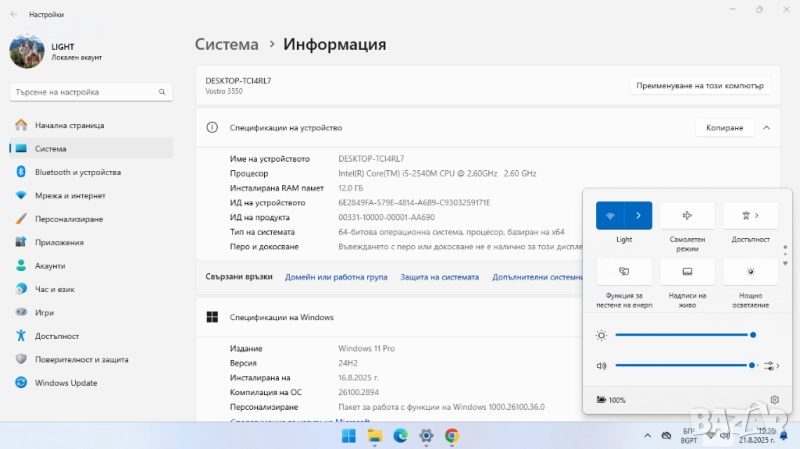This screenshot has width=800, height=449.
Task: Click the Търсене на настройка search field
Action: 88,92
